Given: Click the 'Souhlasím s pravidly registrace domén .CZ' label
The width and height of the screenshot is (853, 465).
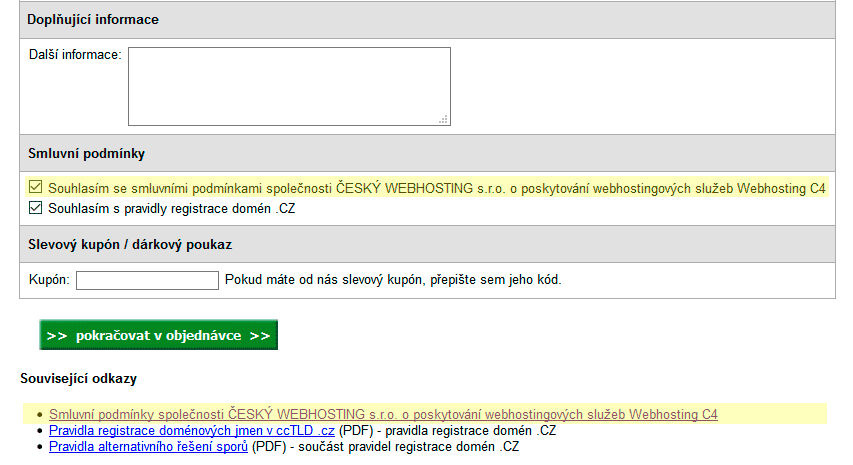Looking at the screenshot, I should pyautogui.click(x=172, y=208).
